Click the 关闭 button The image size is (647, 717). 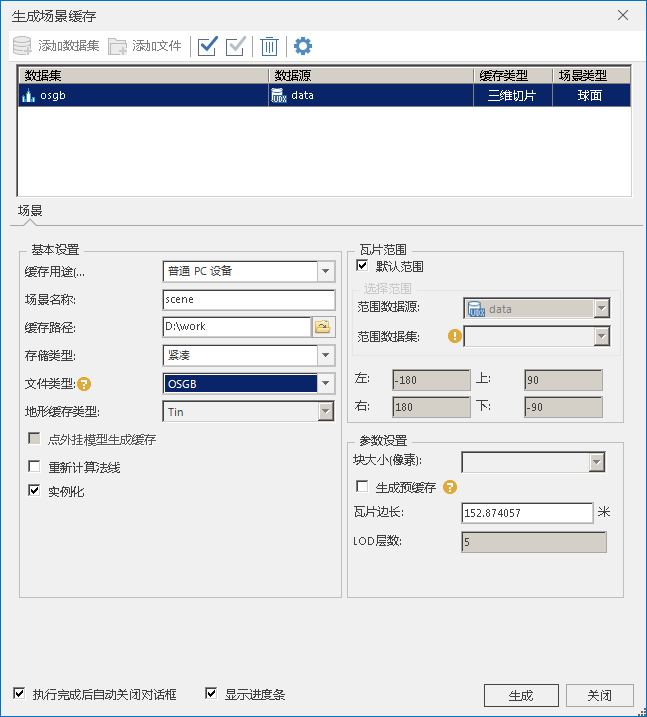[600, 695]
